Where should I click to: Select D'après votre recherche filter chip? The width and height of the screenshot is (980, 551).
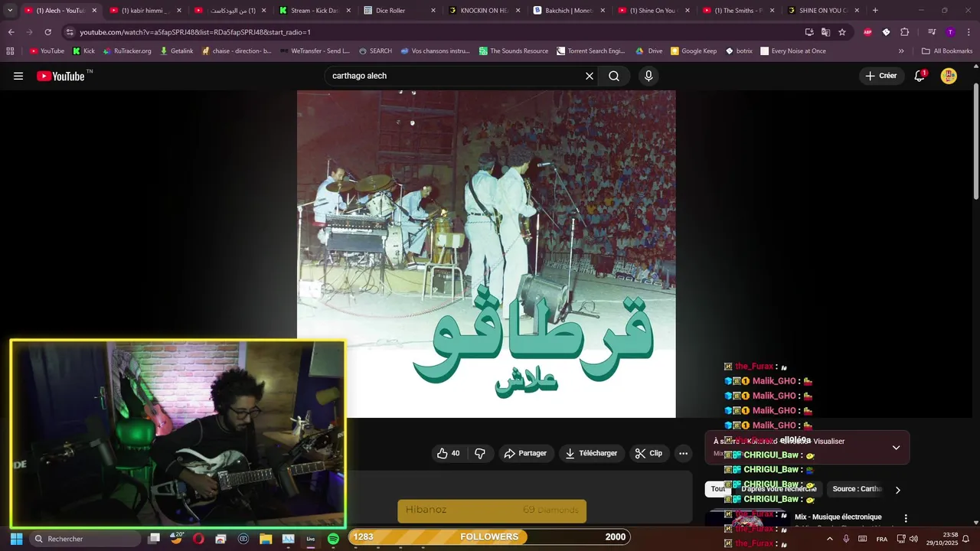click(x=779, y=489)
